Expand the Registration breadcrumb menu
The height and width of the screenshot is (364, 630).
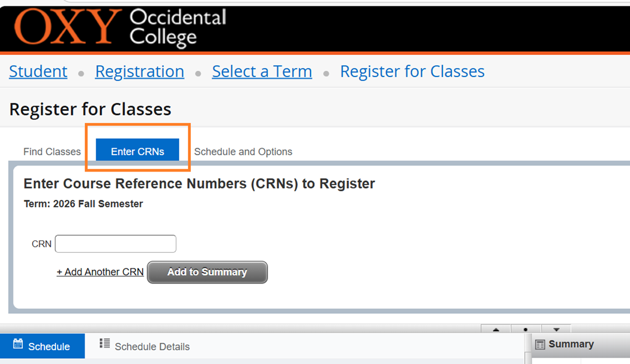(x=139, y=71)
